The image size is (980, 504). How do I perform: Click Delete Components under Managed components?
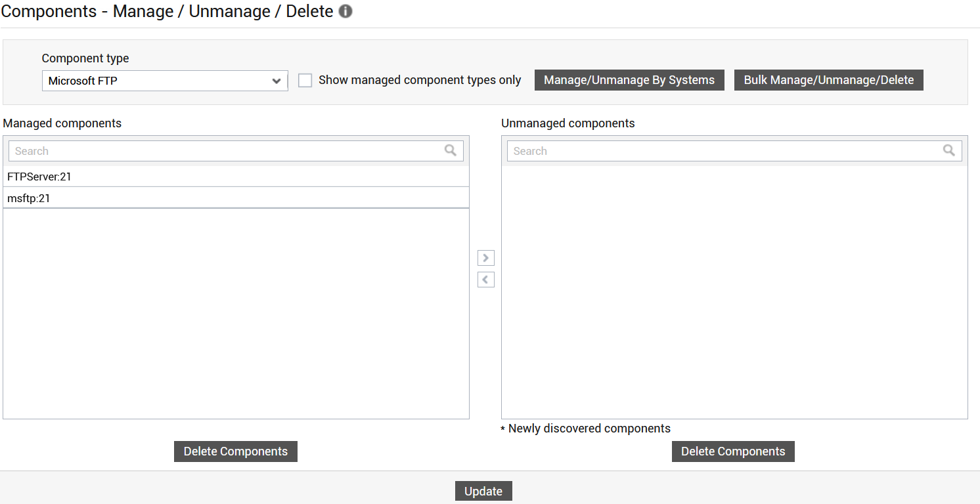[236, 451]
